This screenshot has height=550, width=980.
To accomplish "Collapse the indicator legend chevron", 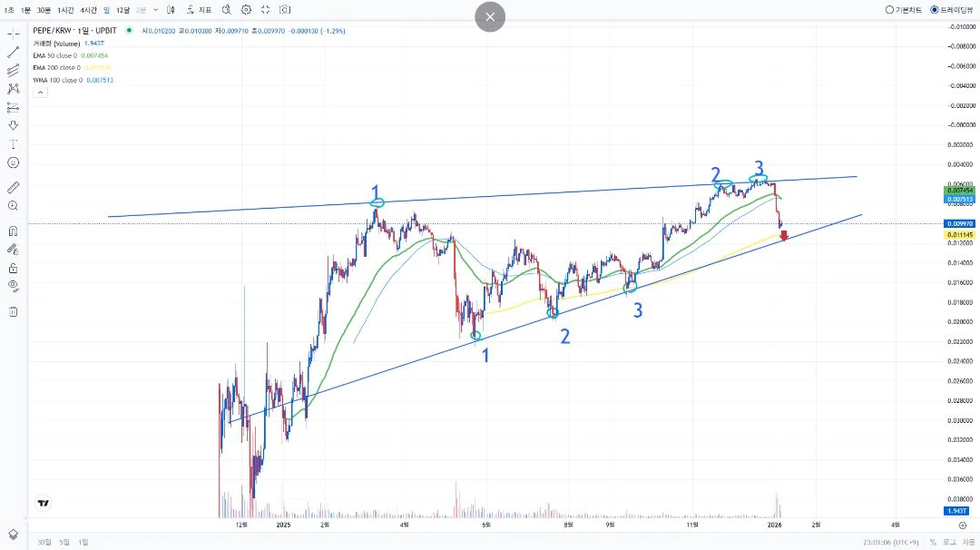I will pyautogui.click(x=40, y=93).
